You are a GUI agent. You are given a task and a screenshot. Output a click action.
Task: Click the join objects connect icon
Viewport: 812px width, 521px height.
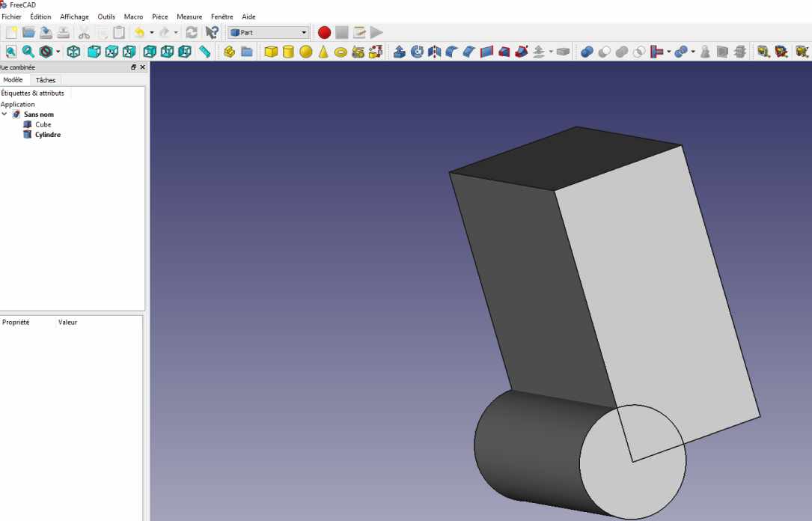pyautogui.click(x=656, y=52)
